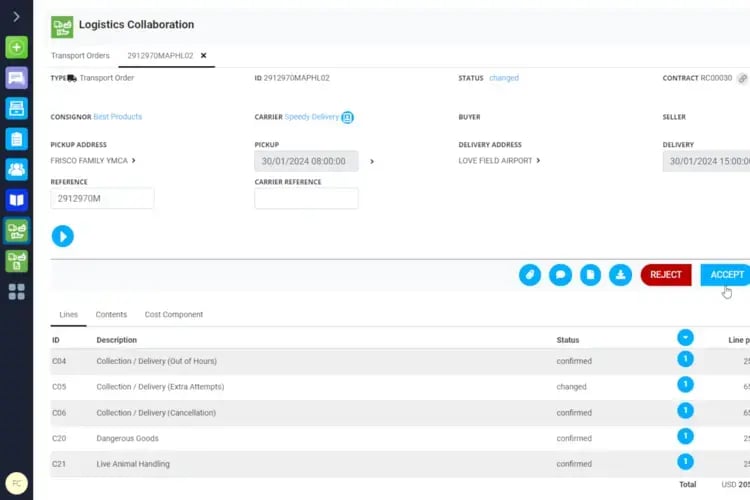Open the green logistics document sidebar icon
This screenshot has height=500, width=750.
click(16, 261)
